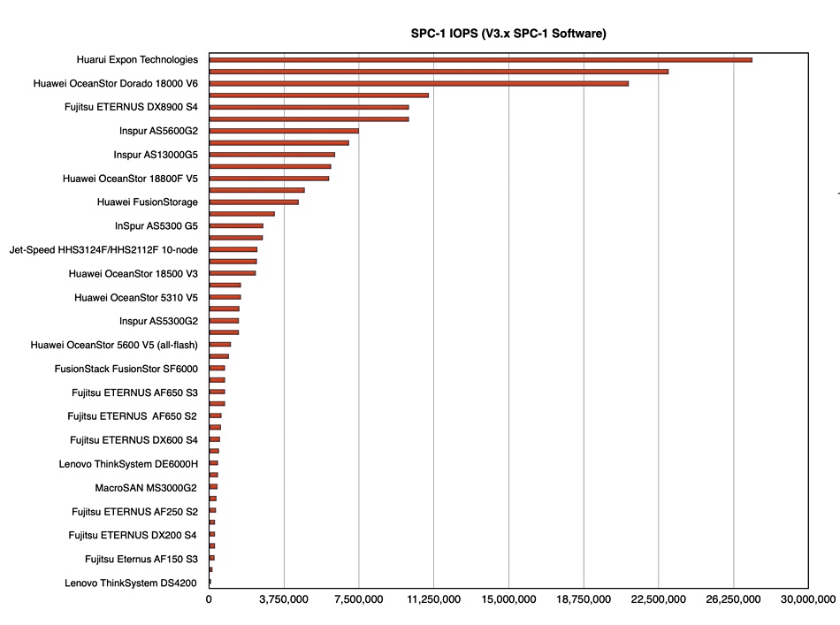The image size is (840, 625).
Task: Click the Inspur AS5600G2 label
Action: [158, 131]
